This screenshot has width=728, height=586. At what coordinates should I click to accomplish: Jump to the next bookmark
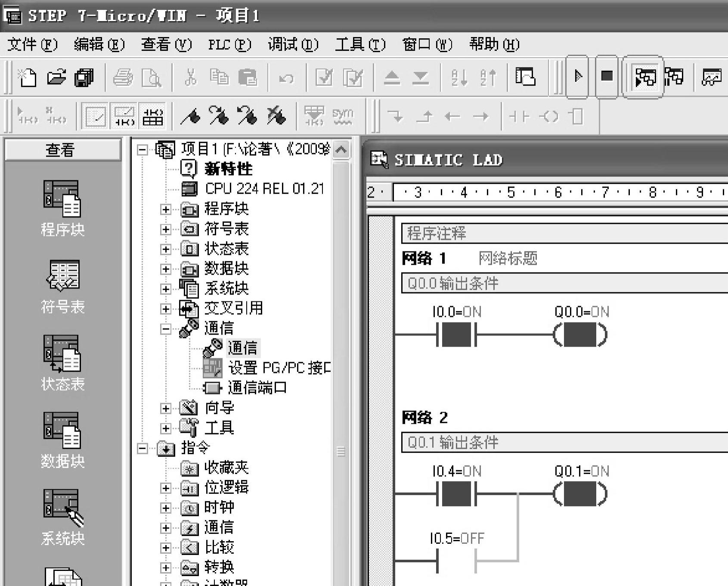[218, 116]
